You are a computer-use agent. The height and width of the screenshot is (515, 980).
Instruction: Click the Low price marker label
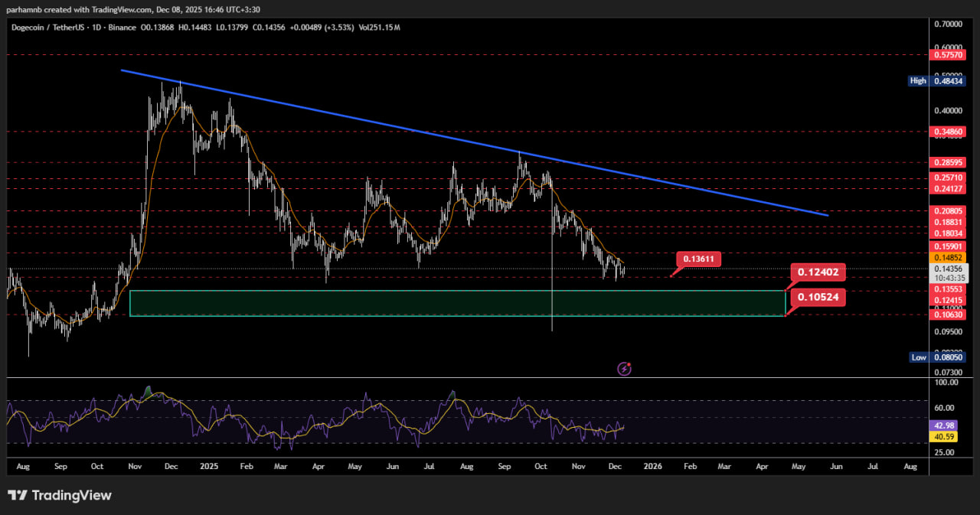919,357
